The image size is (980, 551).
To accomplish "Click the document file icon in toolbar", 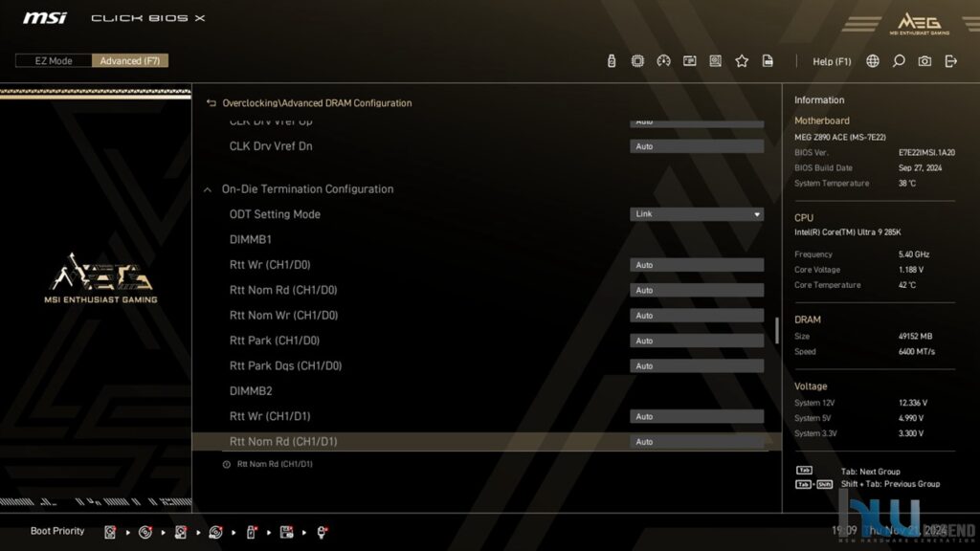I will tap(768, 60).
